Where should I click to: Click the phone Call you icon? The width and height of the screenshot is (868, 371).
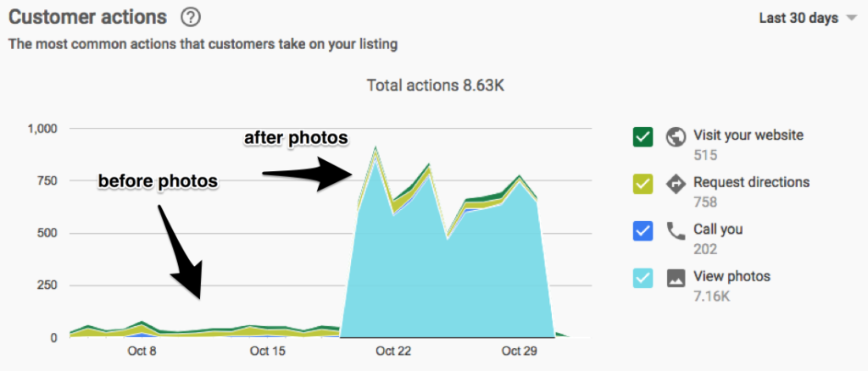[676, 230]
